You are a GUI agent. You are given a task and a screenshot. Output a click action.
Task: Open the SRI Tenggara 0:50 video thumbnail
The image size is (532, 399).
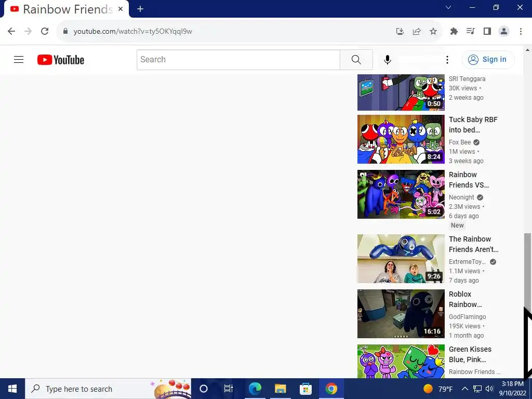pos(401,92)
